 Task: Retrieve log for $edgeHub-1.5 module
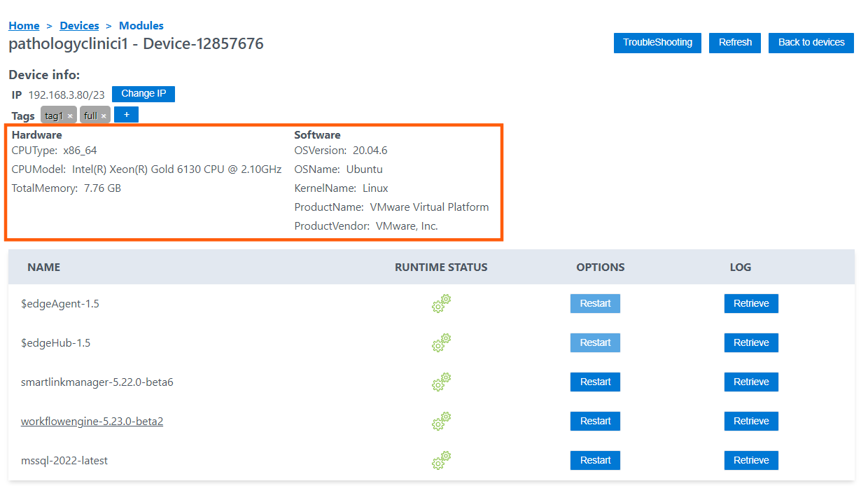coord(751,343)
